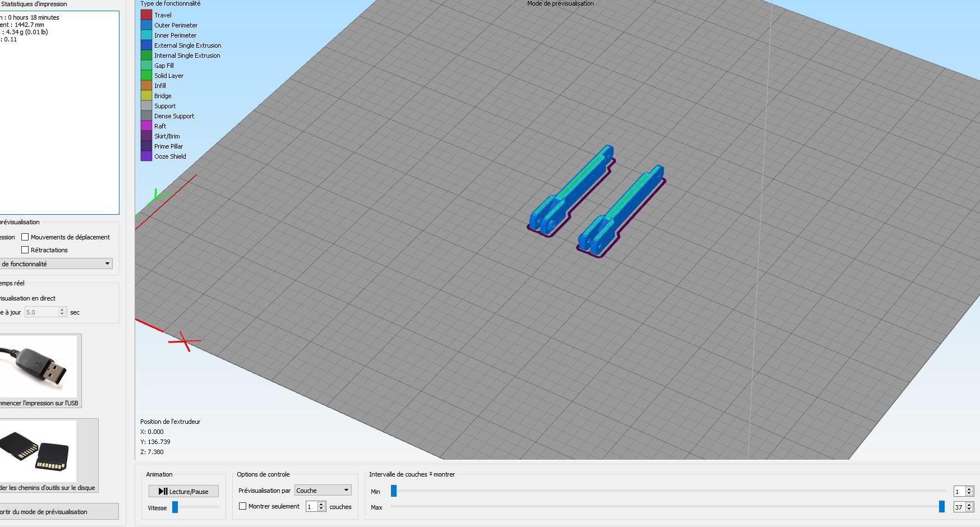This screenshot has height=527, width=980.
Task: Click the Min layer slider handle
Action: pyautogui.click(x=394, y=491)
